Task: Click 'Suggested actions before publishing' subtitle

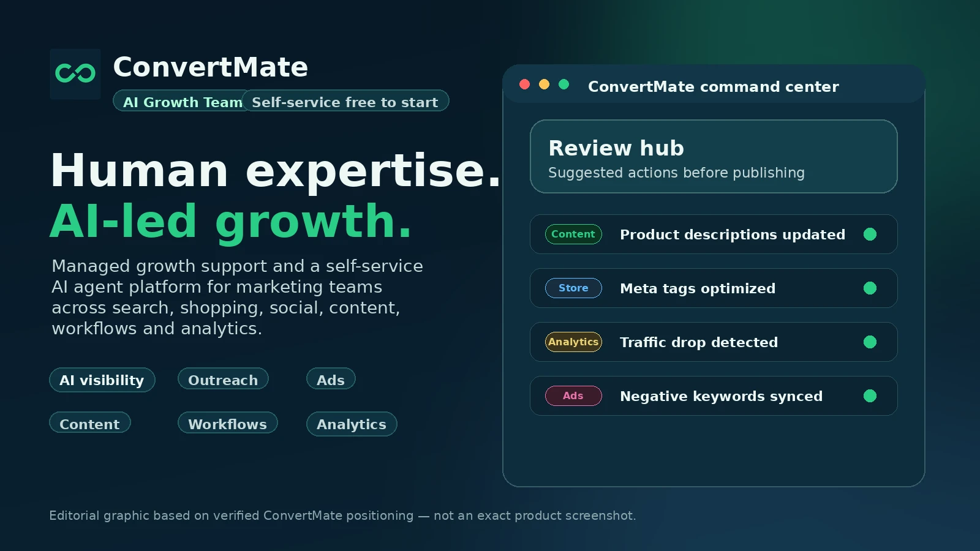Action: click(676, 173)
